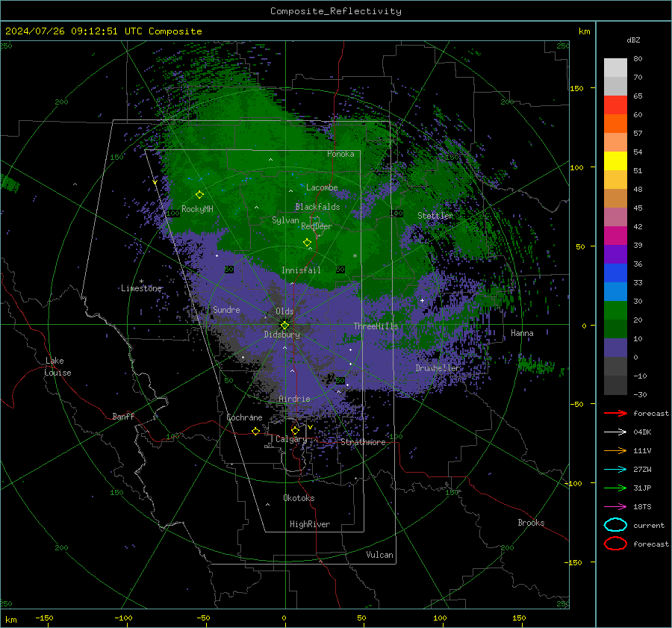Select the Sundre town label
This screenshot has width=672, height=628.
point(226,309)
